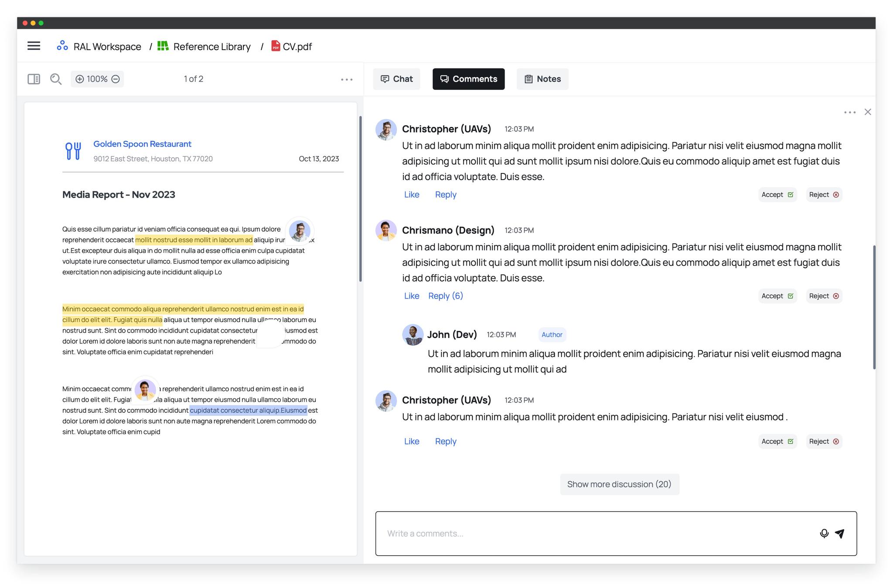Click the page navigation dropdown 1 of 2
This screenshot has height=588, width=893.
pos(193,79)
